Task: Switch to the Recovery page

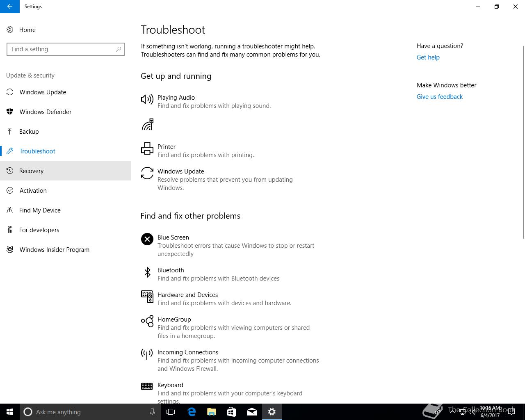Action: [x=66, y=171]
